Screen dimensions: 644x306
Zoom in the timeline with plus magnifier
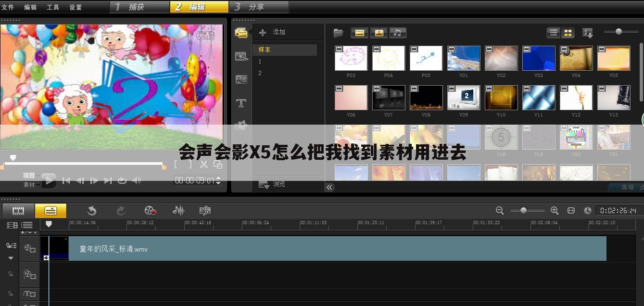click(x=554, y=210)
